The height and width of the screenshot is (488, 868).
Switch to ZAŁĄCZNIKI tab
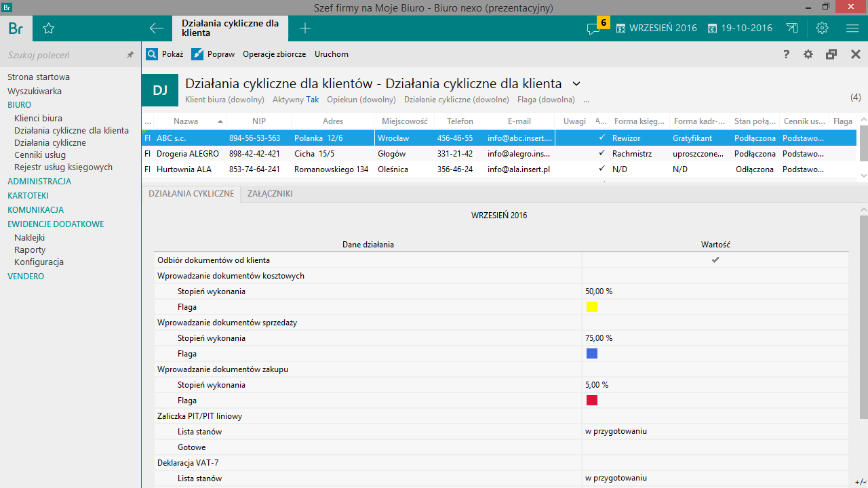pos(270,194)
